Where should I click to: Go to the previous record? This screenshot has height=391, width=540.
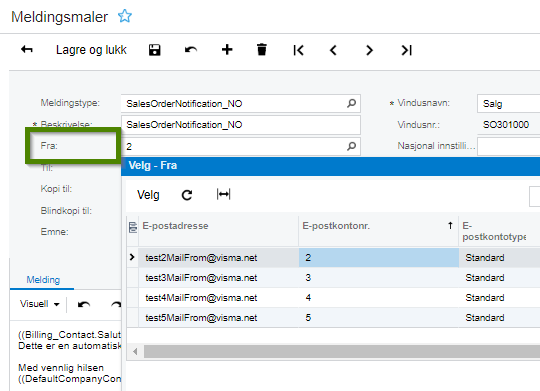pos(333,50)
